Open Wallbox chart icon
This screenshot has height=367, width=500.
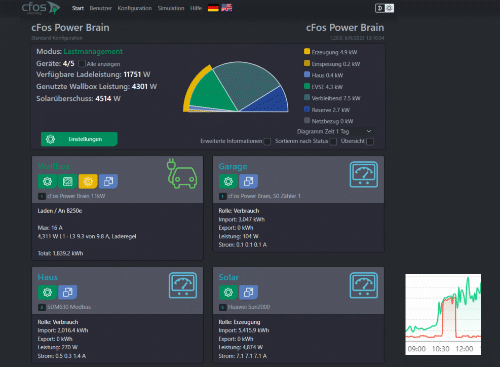pyautogui.click(x=68, y=181)
